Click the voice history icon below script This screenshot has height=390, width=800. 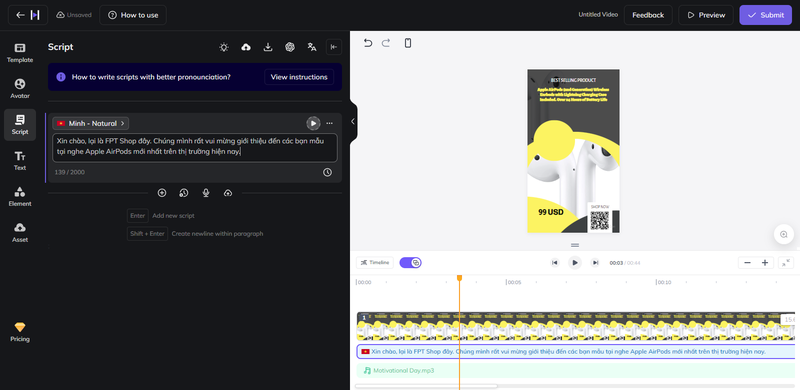184,193
